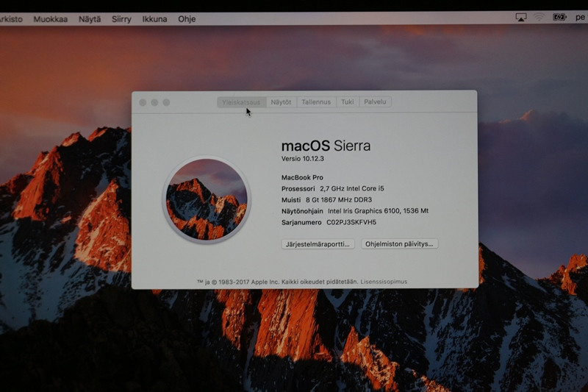Open the Muokkaa menu
Viewport: 588px width, 392px height.
(51, 19)
